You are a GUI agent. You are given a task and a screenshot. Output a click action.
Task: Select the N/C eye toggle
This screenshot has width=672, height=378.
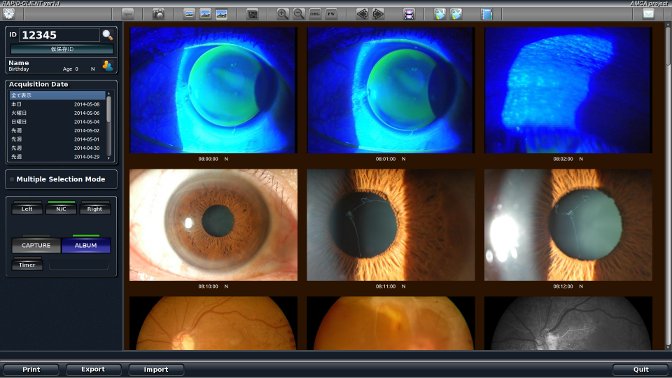click(x=61, y=209)
